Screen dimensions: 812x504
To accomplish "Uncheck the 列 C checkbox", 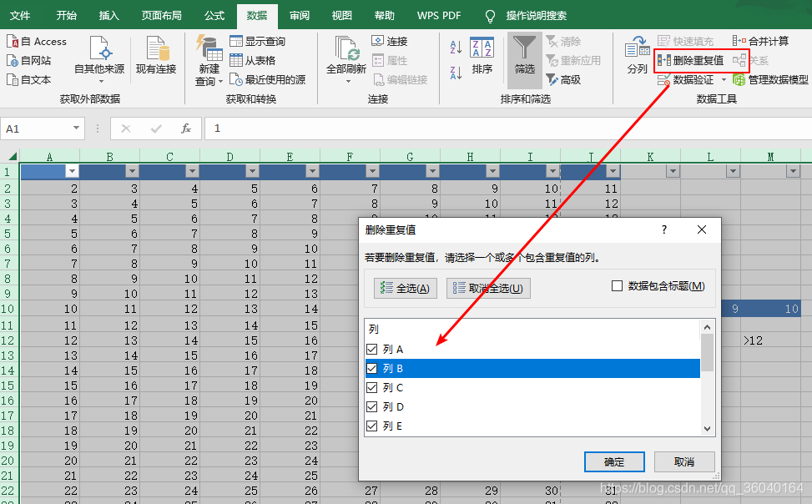I will [x=372, y=387].
